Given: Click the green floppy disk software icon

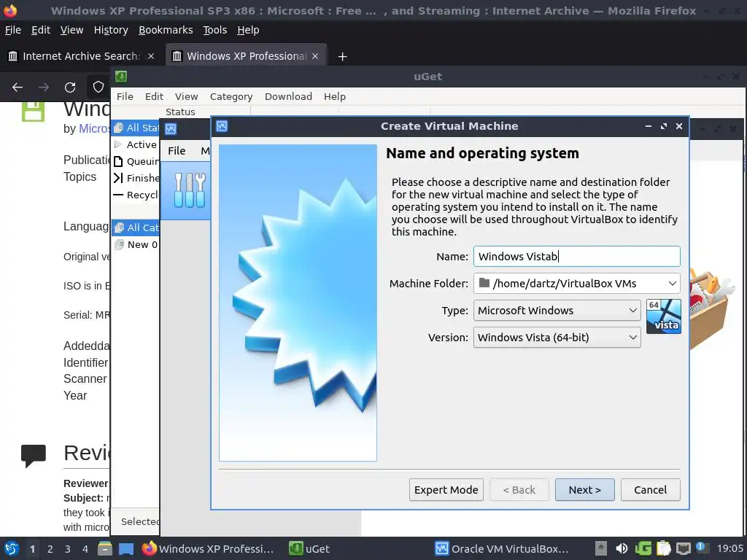Looking at the screenshot, I should tap(34, 111).
